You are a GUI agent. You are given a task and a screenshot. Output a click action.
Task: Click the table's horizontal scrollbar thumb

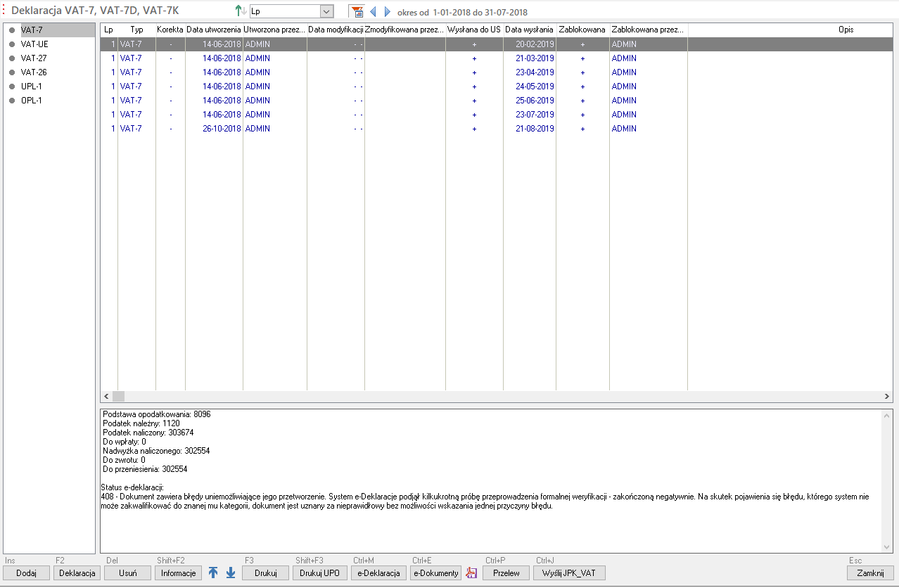(x=118, y=397)
